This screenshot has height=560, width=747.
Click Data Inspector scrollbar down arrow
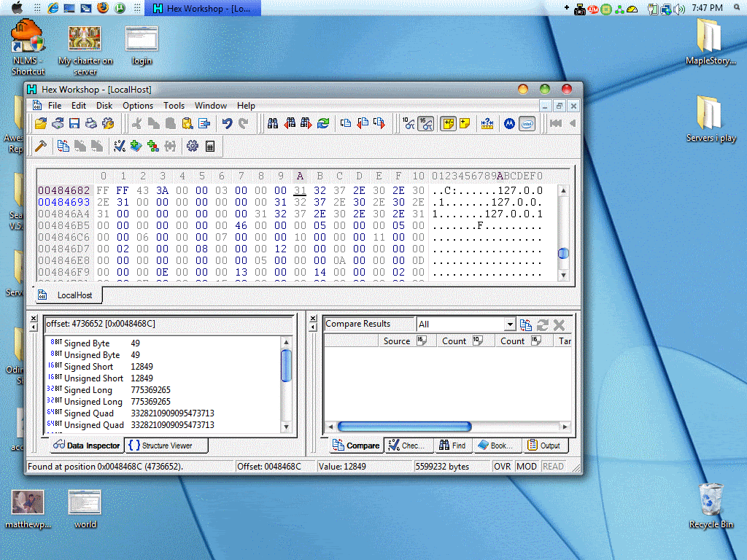286,427
